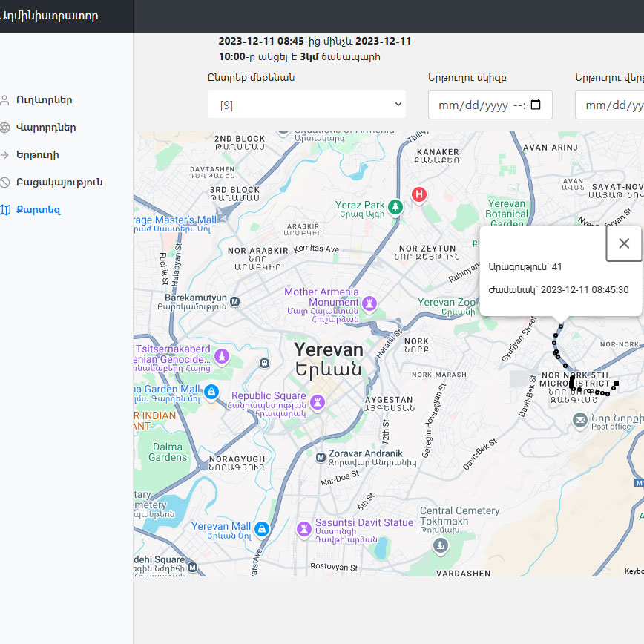Viewport: 644px width, 644px height.
Task: Open the calendar picker in Երթուղու սկիզբ field
Action: (x=536, y=105)
